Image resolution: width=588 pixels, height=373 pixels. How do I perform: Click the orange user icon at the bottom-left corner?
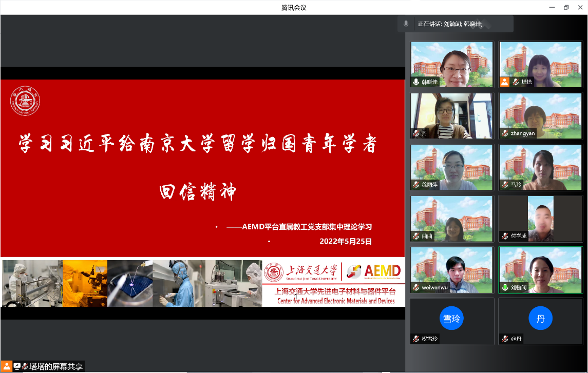[7, 366]
